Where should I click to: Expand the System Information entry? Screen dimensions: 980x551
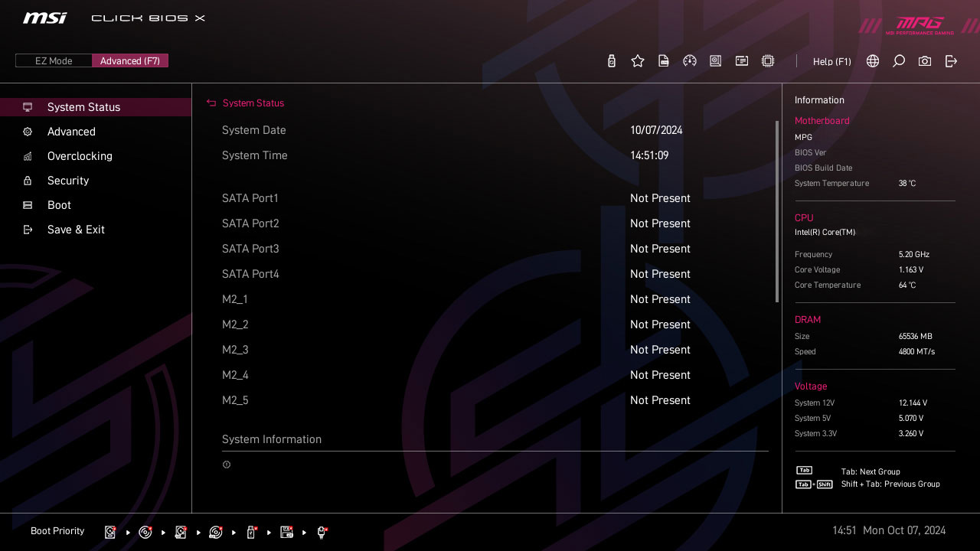[x=272, y=439]
